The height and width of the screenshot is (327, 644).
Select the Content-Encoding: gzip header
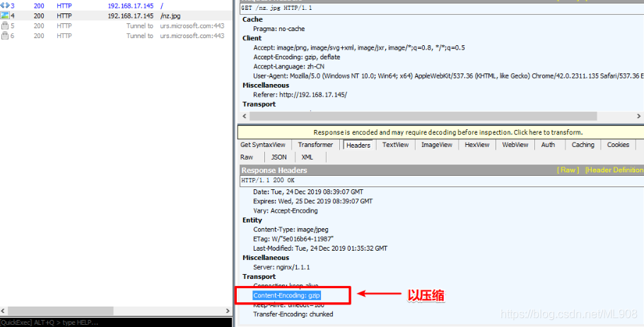point(287,295)
